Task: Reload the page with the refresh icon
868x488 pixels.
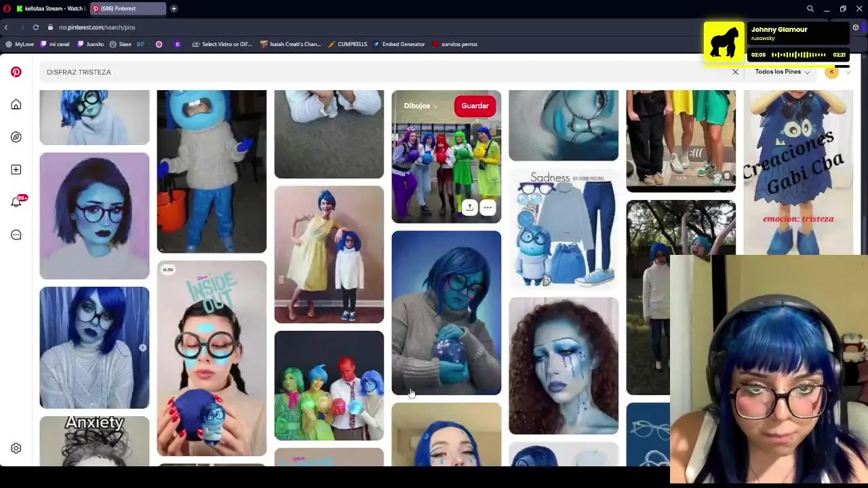Action: point(36,27)
